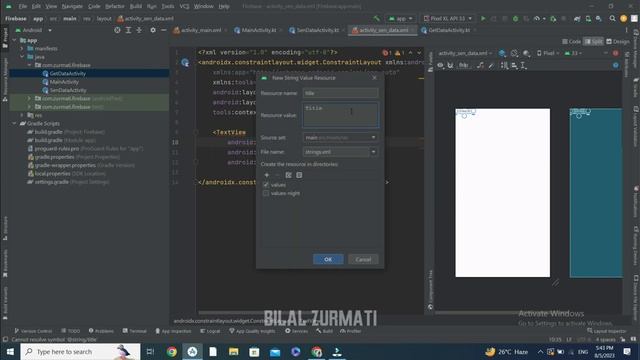Click Orientation for Preview icon in designer

[515, 53]
